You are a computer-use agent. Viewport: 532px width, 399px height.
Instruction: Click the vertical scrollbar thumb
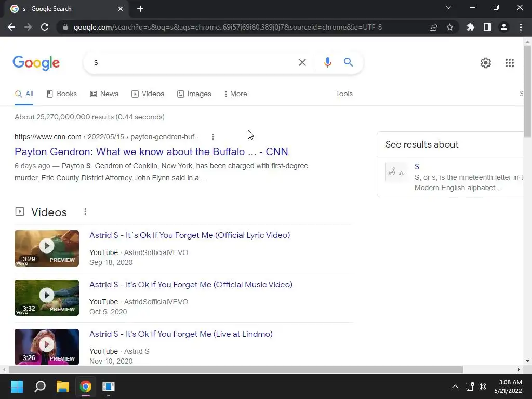pos(527,91)
